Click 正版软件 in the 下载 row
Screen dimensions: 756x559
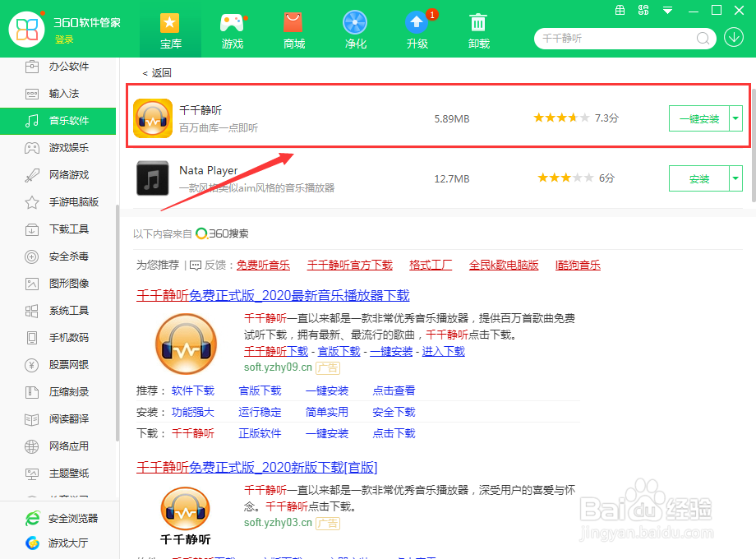coord(260,433)
